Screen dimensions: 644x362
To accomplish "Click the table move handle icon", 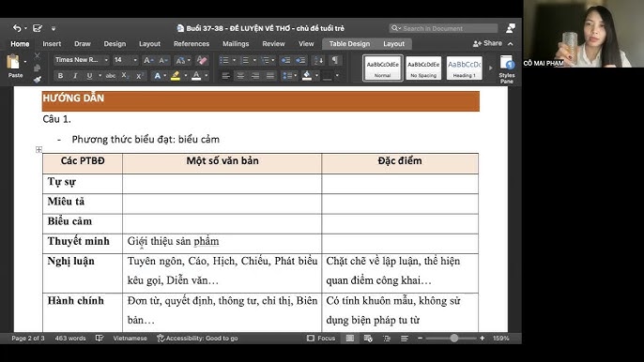I will 38,149.
